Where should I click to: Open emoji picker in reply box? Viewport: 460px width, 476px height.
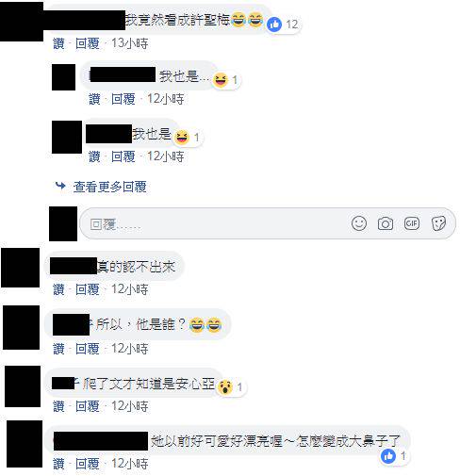click(x=359, y=223)
